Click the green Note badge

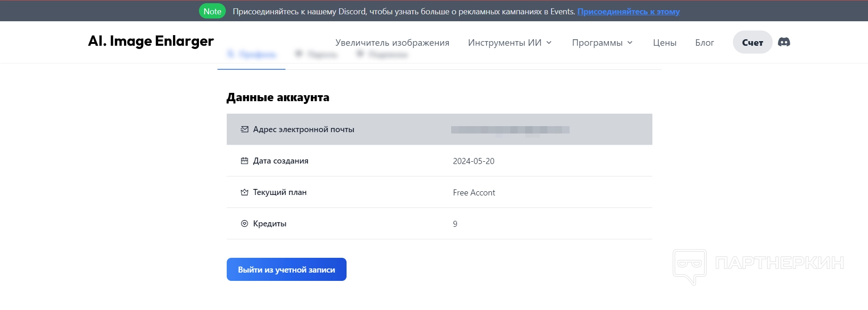point(212,12)
